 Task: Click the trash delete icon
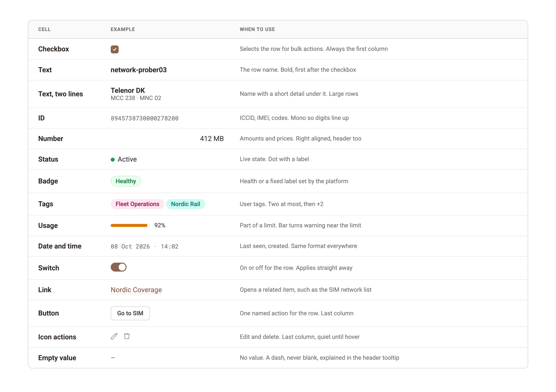click(x=127, y=336)
